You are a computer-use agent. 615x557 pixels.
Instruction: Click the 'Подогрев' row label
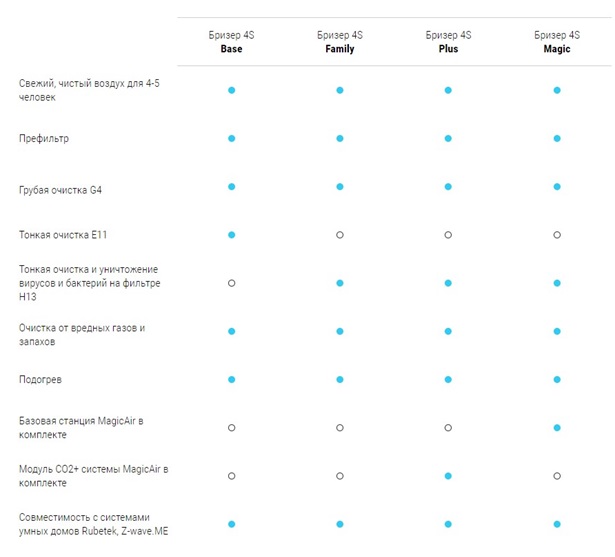(40, 380)
